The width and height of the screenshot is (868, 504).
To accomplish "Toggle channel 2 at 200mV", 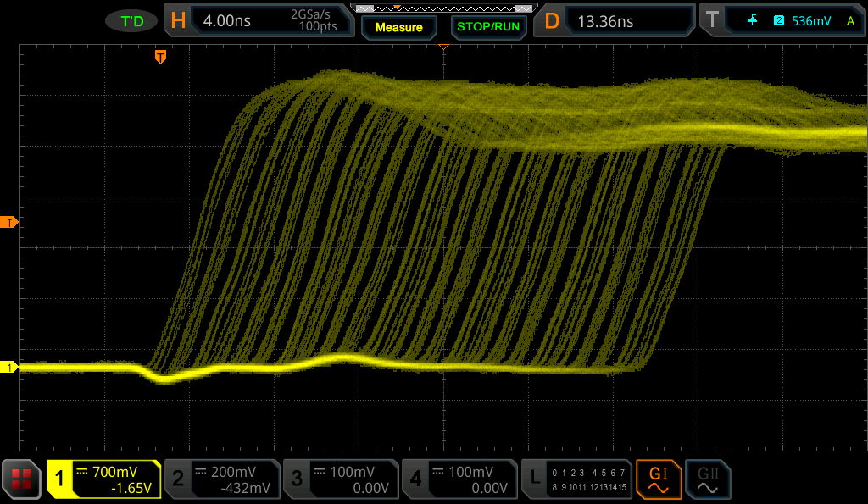I will [222, 479].
